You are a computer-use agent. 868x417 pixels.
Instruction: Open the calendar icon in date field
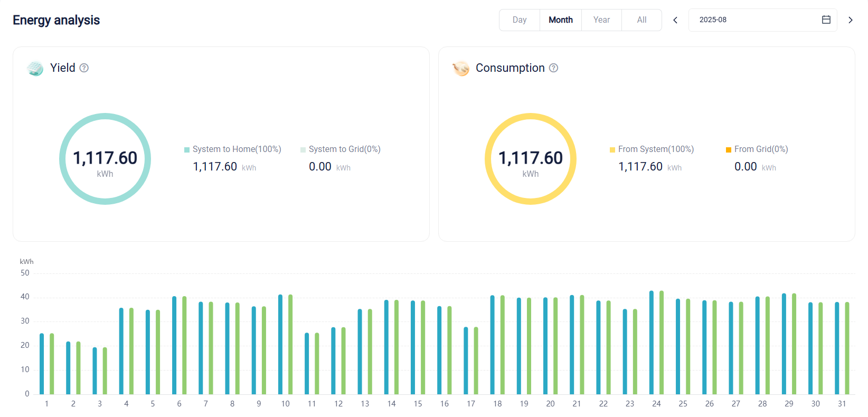(826, 20)
